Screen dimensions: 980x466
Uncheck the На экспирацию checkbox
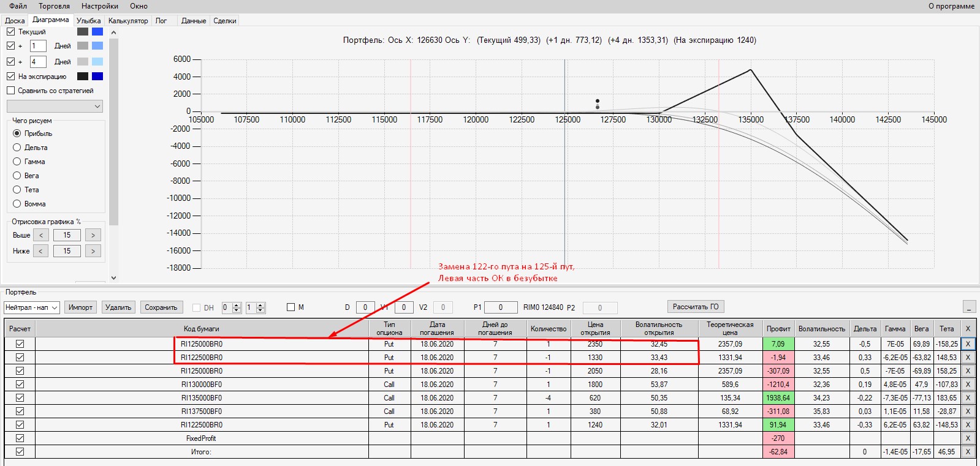point(10,77)
